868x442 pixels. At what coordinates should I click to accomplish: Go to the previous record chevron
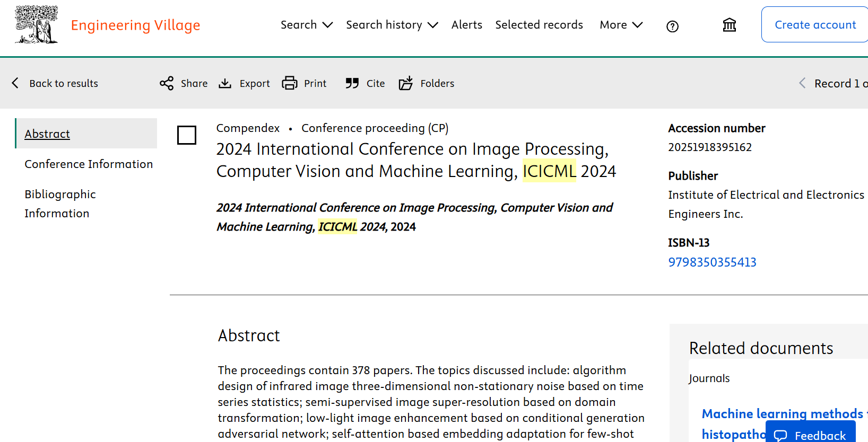click(x=802, y=83)
